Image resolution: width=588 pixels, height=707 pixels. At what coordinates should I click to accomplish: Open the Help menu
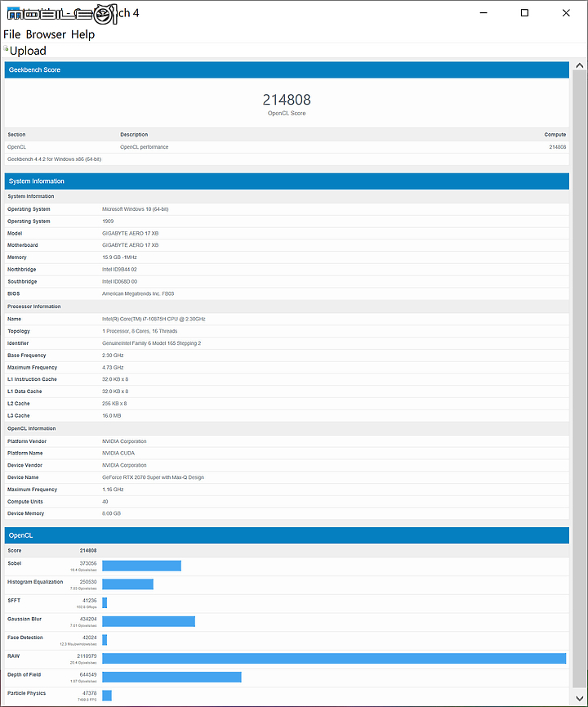click(x=83, y=34)
